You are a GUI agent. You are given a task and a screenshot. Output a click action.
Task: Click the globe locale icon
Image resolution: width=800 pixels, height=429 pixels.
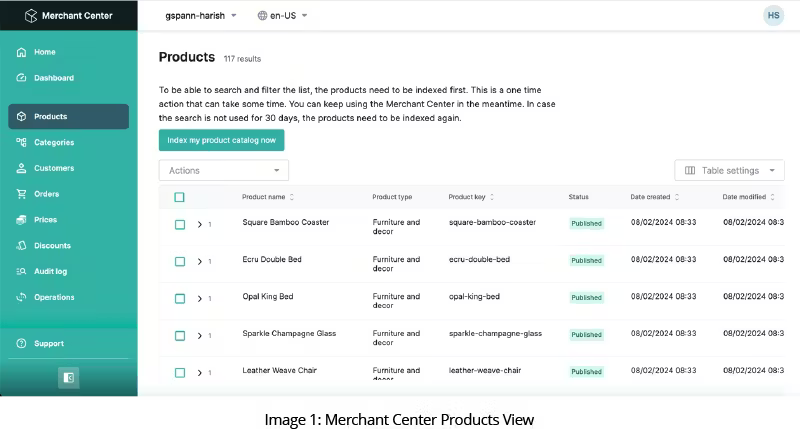(x=262, y=16)
